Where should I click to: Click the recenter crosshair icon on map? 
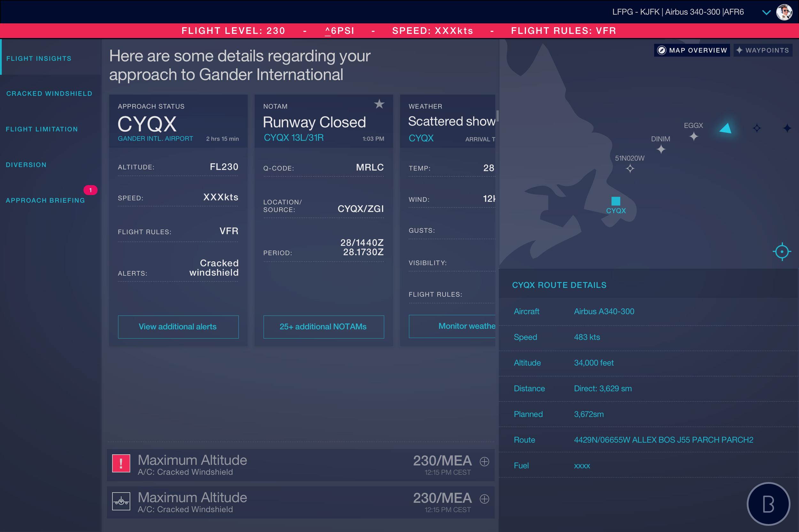782,251
